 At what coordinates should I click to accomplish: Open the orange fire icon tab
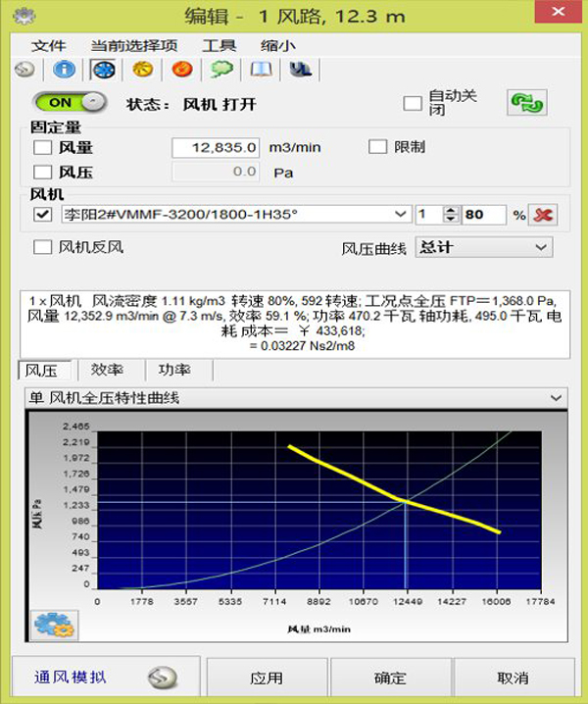(x=182, y=70)
